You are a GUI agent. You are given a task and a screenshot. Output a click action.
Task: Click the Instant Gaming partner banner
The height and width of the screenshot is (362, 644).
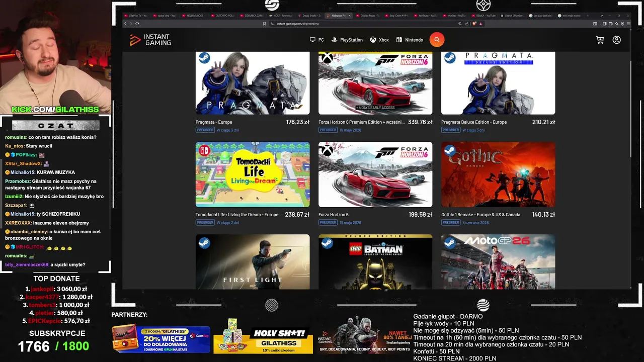(x=365, y=336)
